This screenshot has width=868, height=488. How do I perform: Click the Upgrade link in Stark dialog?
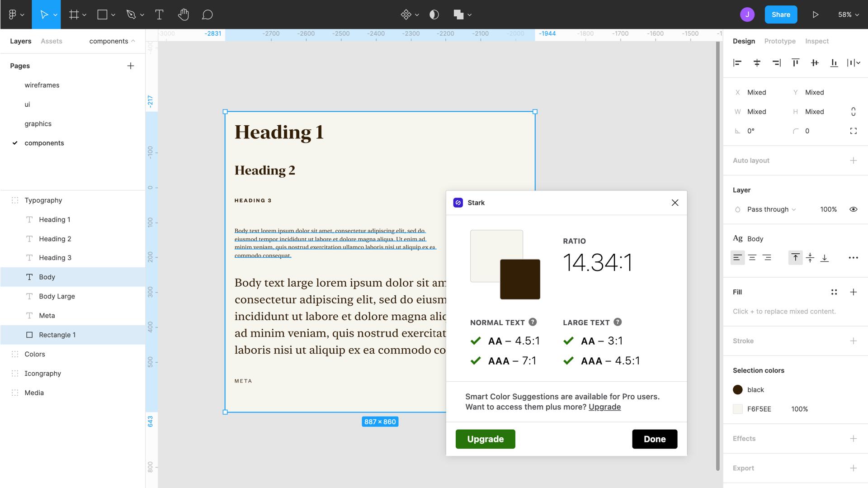tap(605, 407)
